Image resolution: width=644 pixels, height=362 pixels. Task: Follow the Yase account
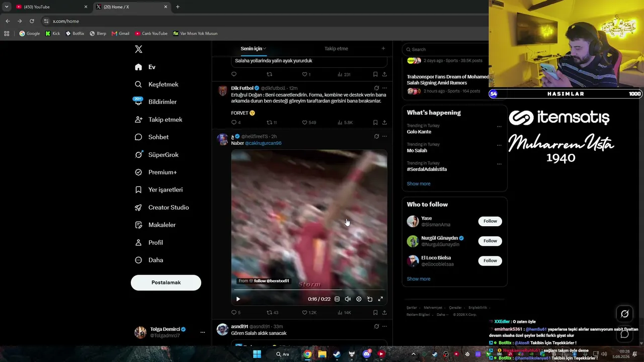click(490, 221)
